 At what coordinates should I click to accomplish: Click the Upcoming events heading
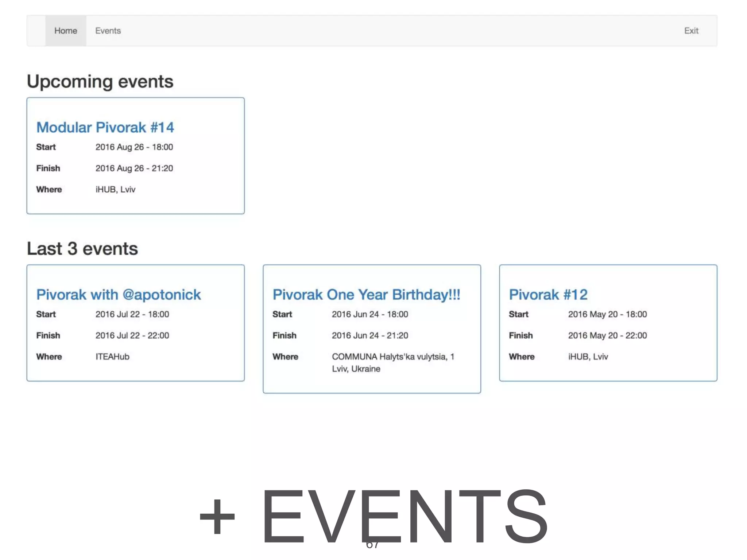point(100,81)
